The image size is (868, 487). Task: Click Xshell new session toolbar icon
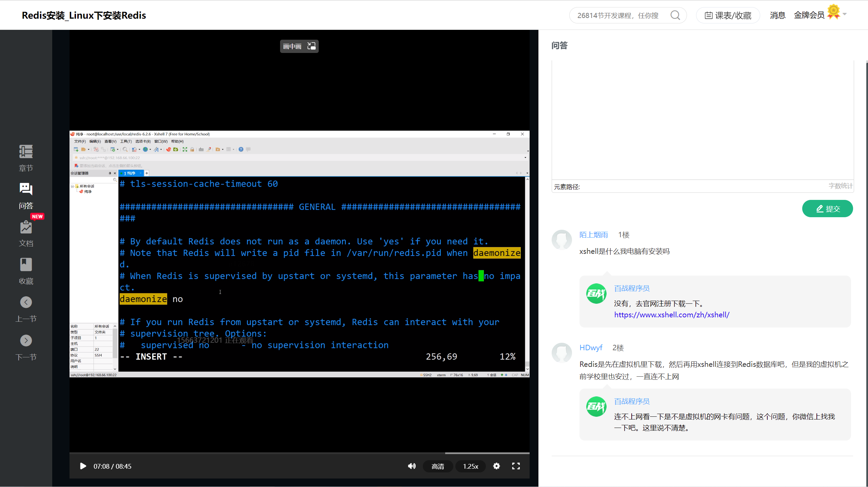76,149
